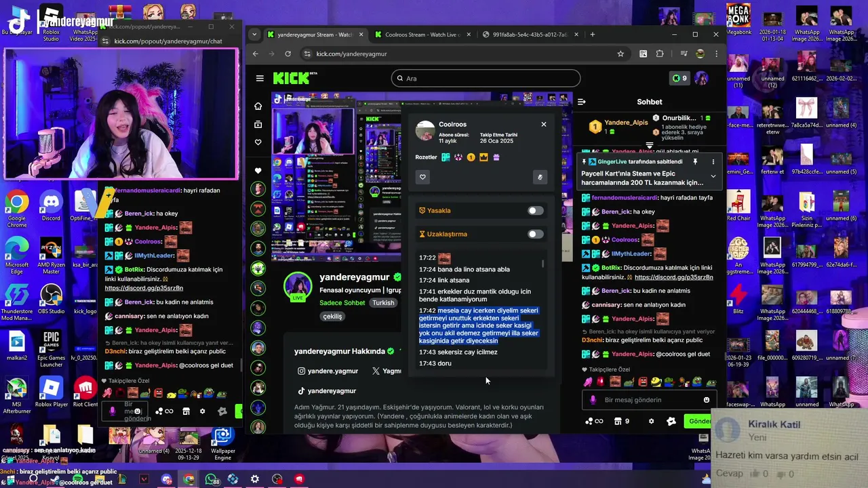
Task: Open Chrome tab search dropdown
Action: point(255,34)
